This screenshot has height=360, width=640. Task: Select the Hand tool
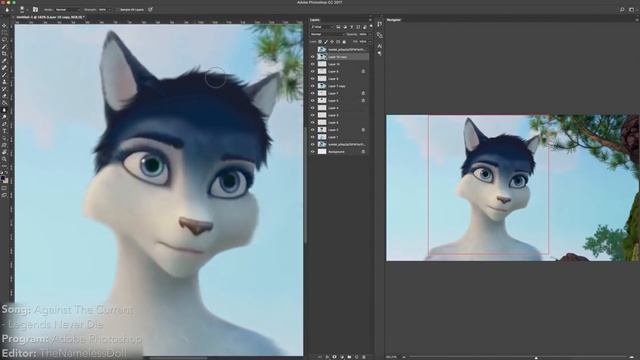(x=4, y=152)
